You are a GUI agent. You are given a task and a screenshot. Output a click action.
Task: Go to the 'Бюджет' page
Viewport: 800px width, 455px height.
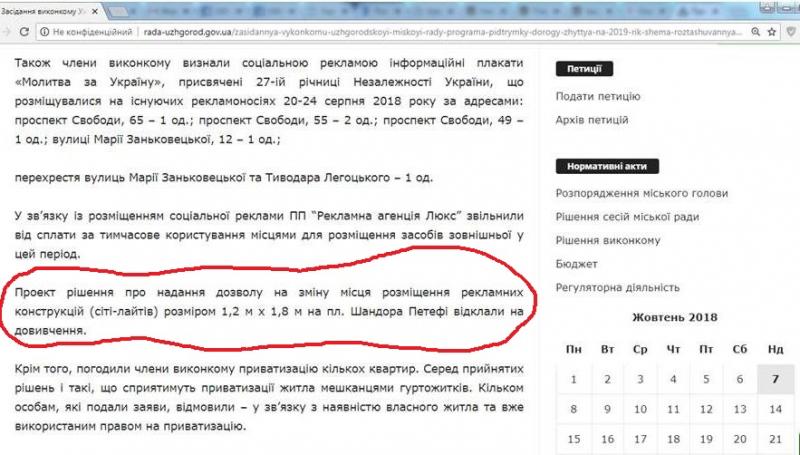click(x=577, y=264)
